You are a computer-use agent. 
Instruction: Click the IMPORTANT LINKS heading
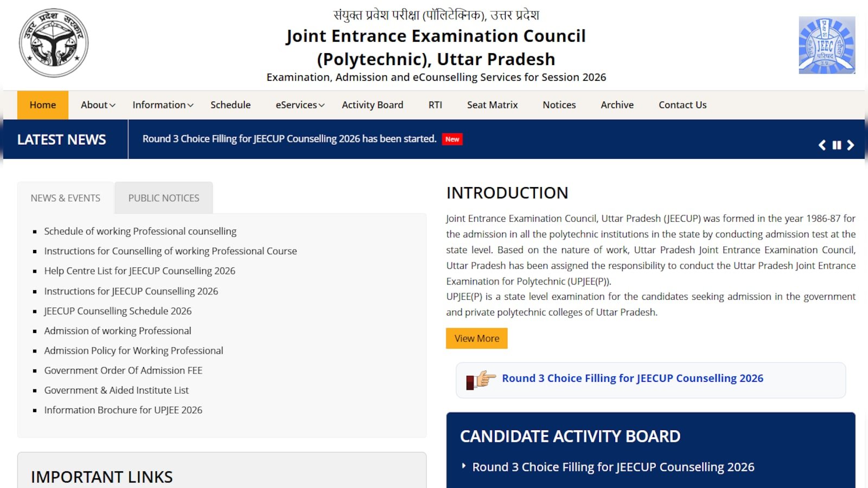click(x=102, y=477)
